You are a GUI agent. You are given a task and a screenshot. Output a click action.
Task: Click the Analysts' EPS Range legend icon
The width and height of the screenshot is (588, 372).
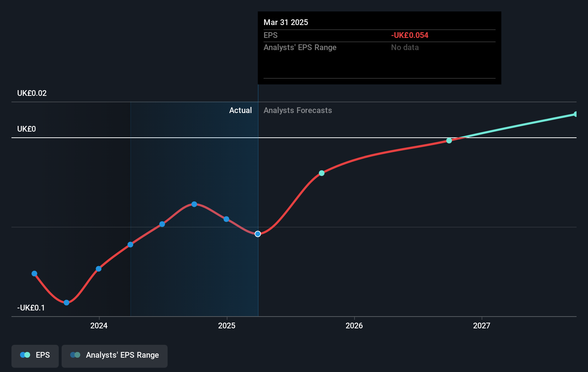tap(75, 354)
